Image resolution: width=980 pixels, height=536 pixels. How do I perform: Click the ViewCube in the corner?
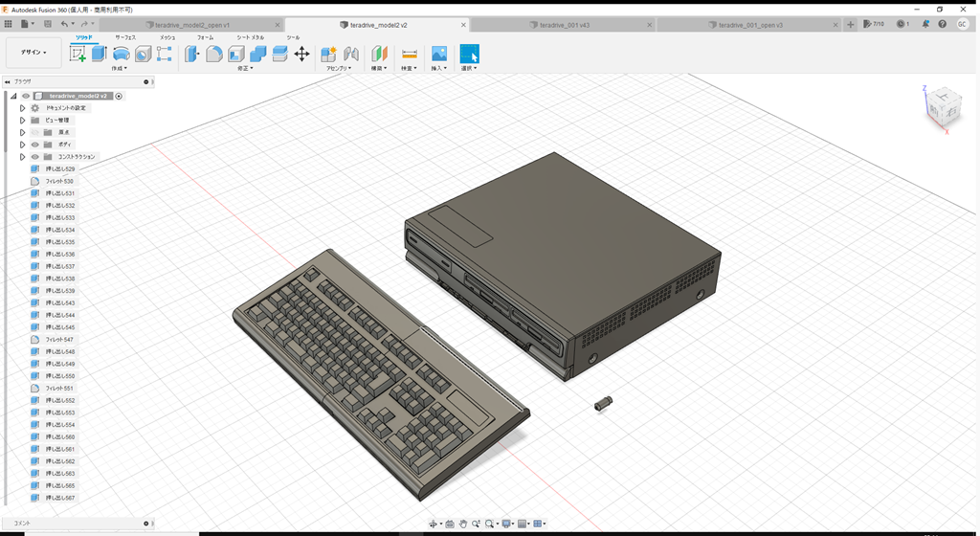click(x=943, y=107)
